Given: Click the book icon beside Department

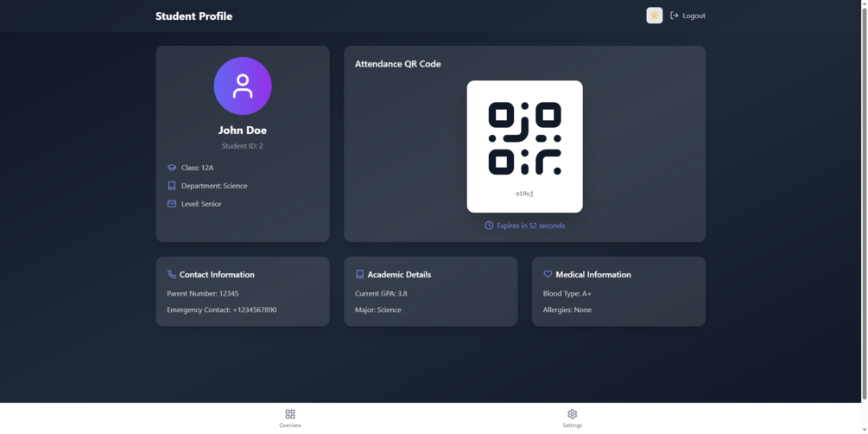Looking at the screenshot, I should click(x=172, y=186).
